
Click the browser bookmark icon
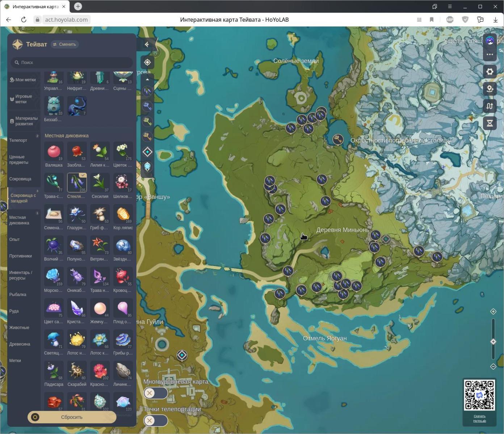pos(432,20)
